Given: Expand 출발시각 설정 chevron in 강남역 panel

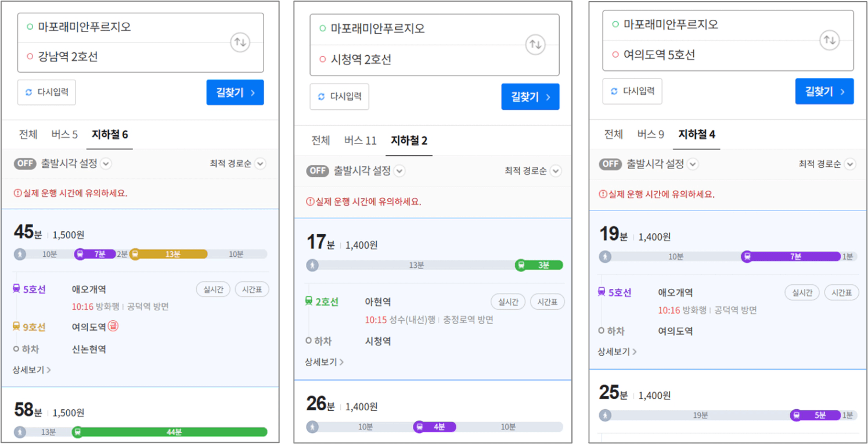Looking at the screenshot, I should [x=106, y=163].
